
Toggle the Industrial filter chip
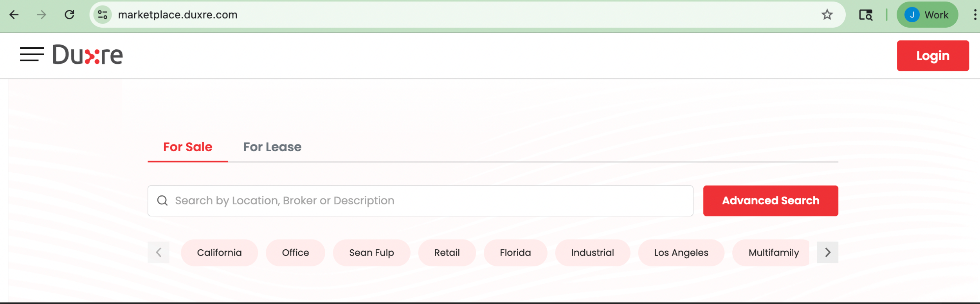pos(593,253)
